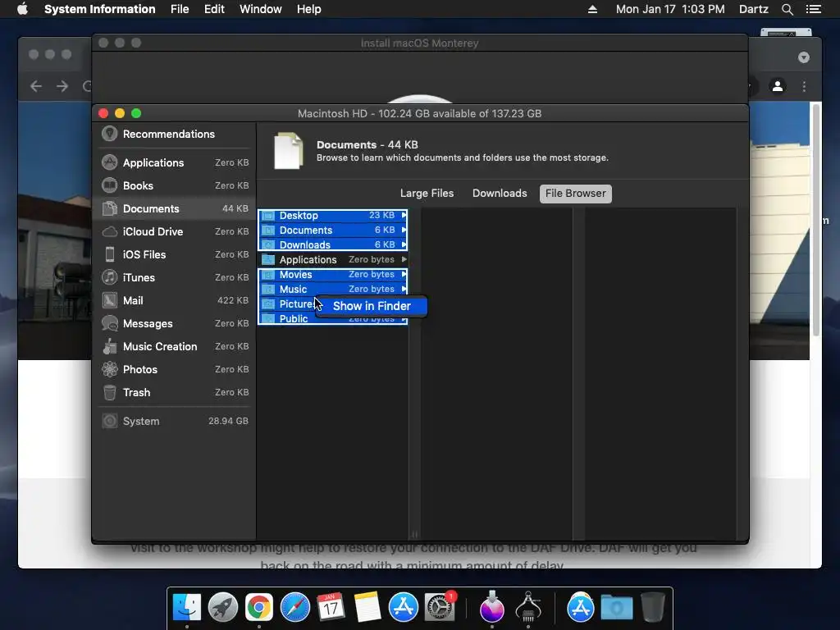Open App Store from the Dock
The width and height of the screenshot is (840, 630).
click(x=403, y=608)
